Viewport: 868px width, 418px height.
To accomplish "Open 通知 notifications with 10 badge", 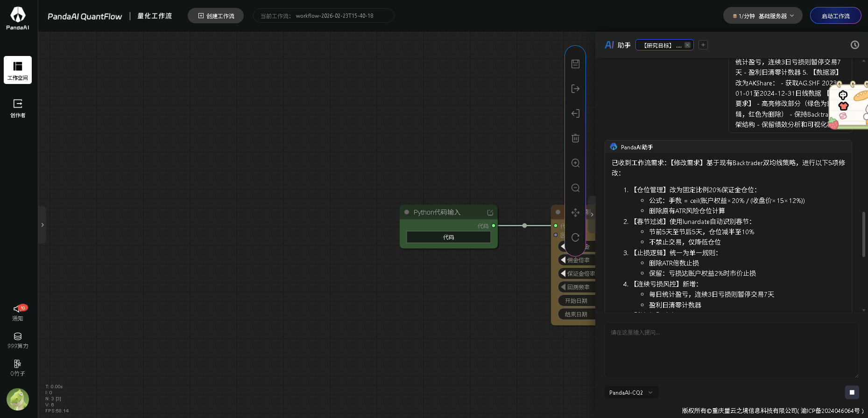I will pyautogui.click(x=18, y=313).
